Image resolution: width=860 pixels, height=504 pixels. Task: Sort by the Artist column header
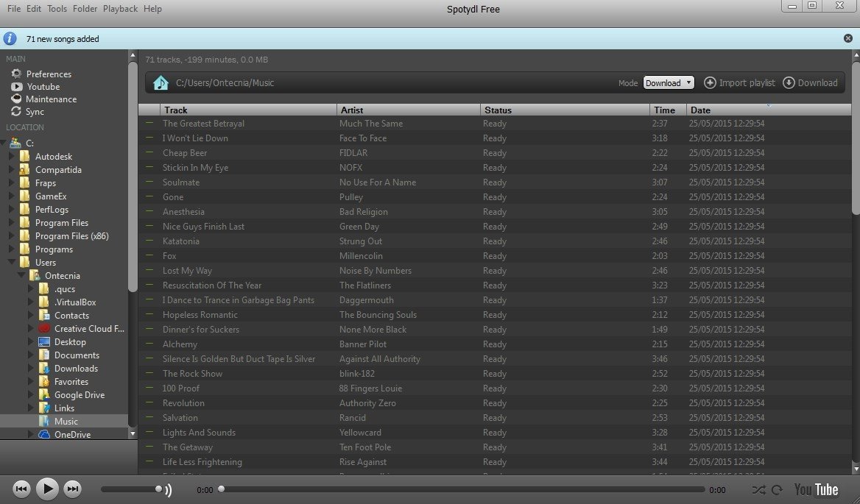click(409, 110)
